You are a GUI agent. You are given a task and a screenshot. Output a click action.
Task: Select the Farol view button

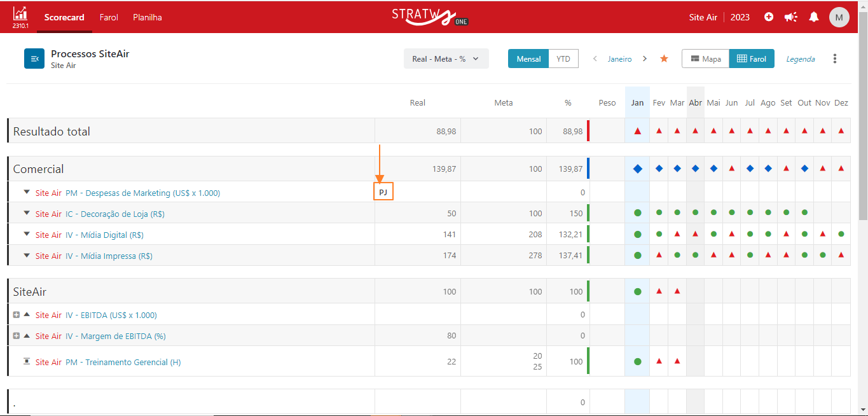click(752, 59)
